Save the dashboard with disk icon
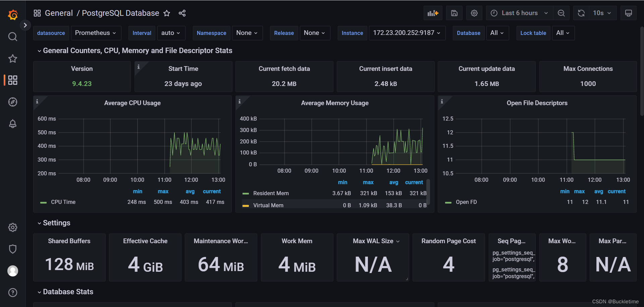 pyautogui.click(x=454, y=13)
